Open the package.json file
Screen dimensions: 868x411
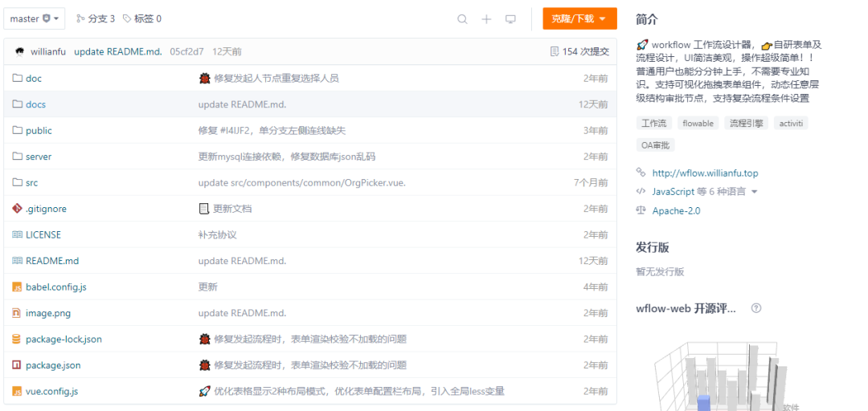(53, 365)
